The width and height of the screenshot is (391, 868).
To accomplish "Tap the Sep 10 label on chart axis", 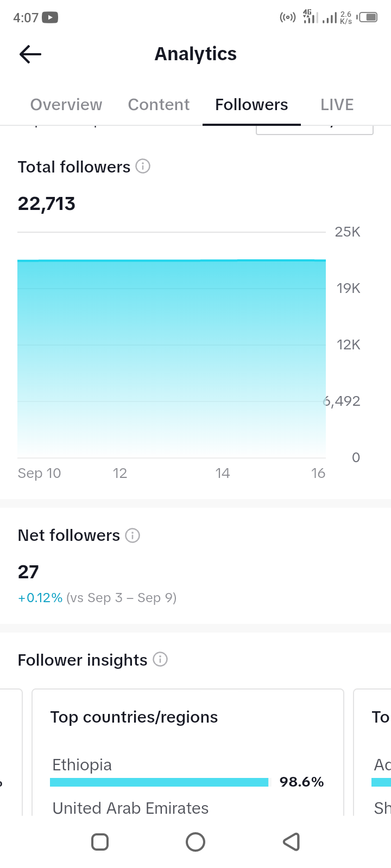I will (x=39, y=473).
